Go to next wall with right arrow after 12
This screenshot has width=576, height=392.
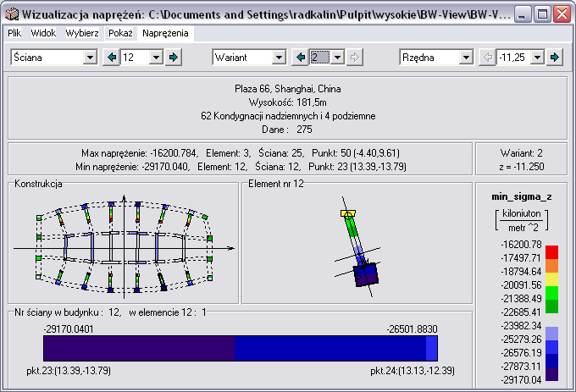[173, 58]
